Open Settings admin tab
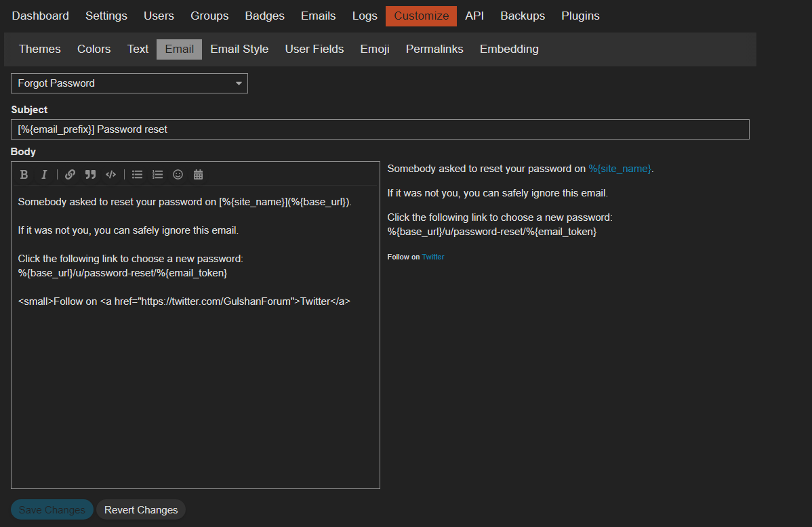The height and width of the screenshot is (527, 812). point(106,16)
